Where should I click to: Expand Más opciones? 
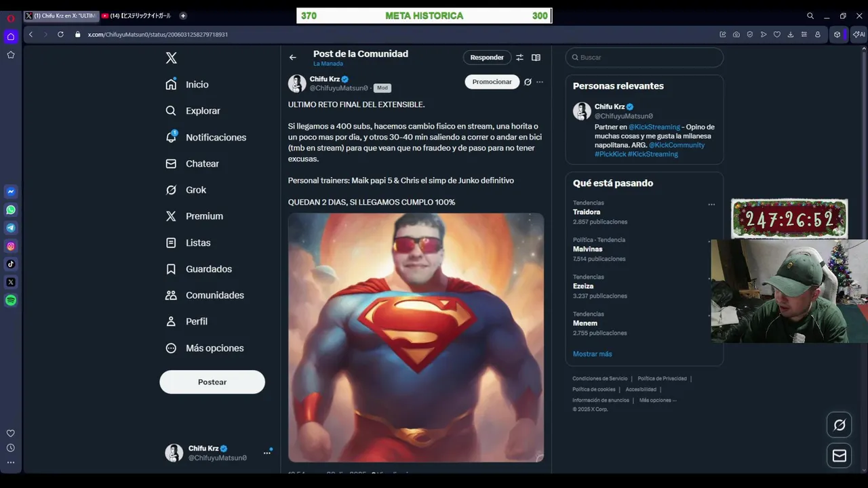205,348
